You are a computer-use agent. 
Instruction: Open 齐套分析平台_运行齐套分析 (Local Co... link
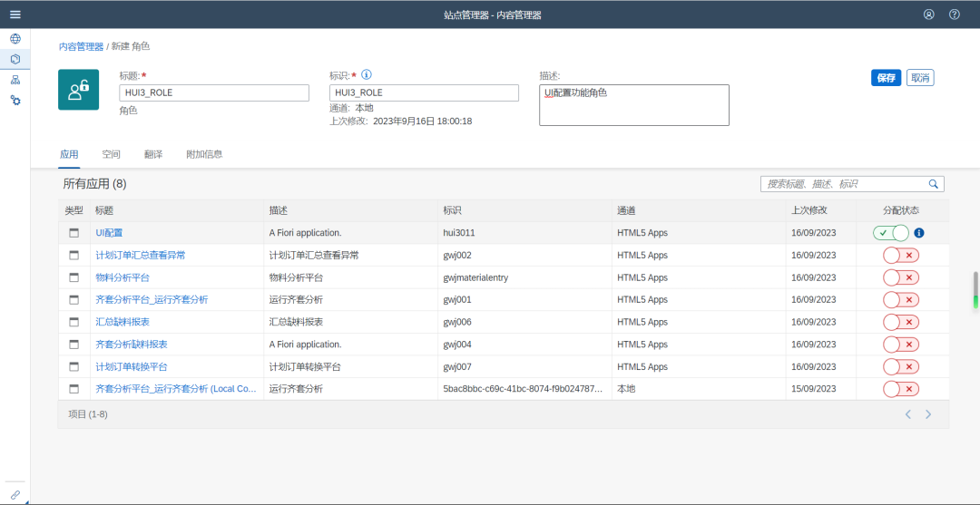176,389
